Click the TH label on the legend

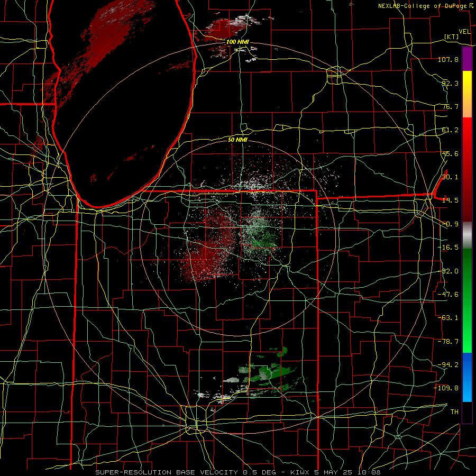click(454, 412)
